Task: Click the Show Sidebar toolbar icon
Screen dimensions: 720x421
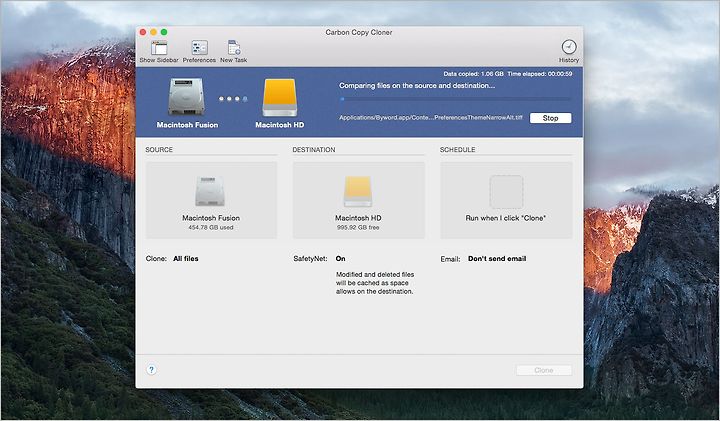Action: tap(159, 51)
